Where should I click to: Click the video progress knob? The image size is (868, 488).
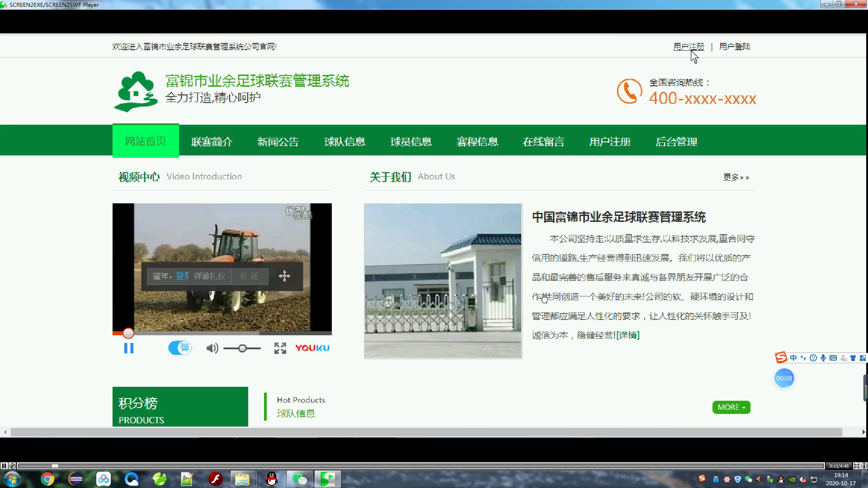coord(128,333)
